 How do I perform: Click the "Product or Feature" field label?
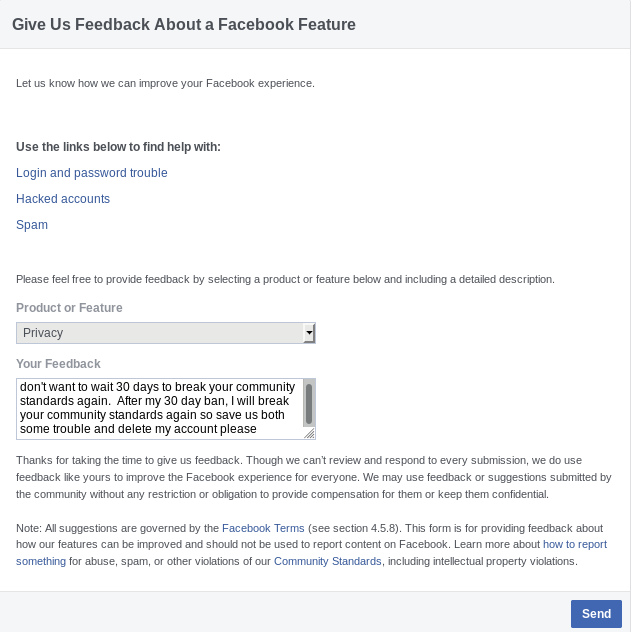[69, 308]
